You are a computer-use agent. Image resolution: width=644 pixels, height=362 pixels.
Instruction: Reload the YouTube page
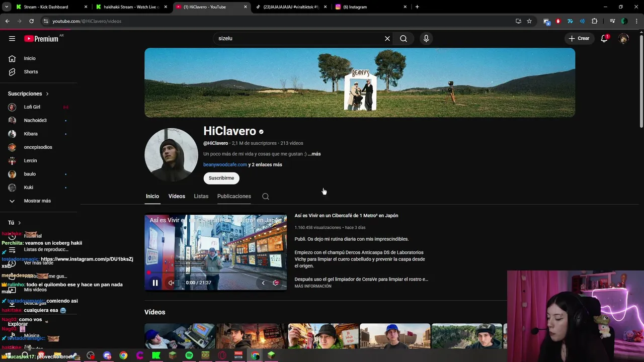31,21
